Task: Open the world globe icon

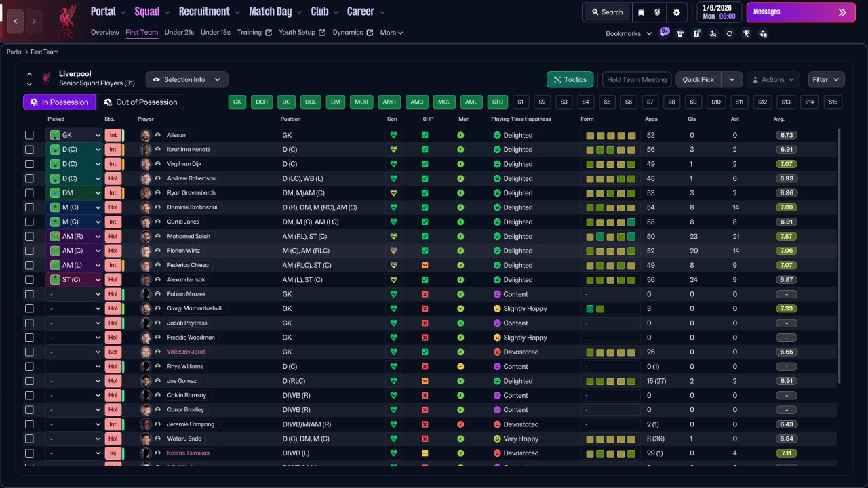Action: click(658, 12)
